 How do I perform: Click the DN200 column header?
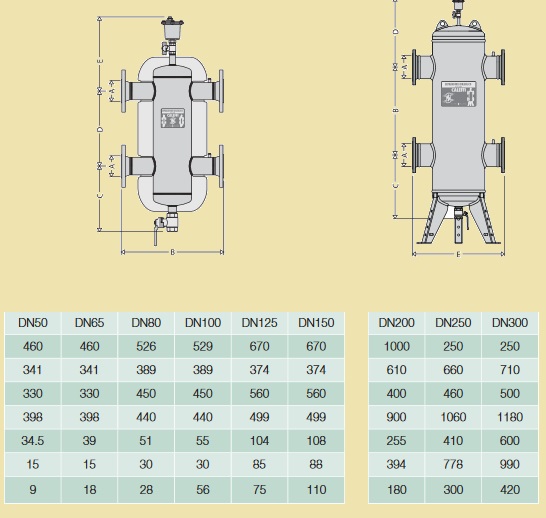click(397, 323)
